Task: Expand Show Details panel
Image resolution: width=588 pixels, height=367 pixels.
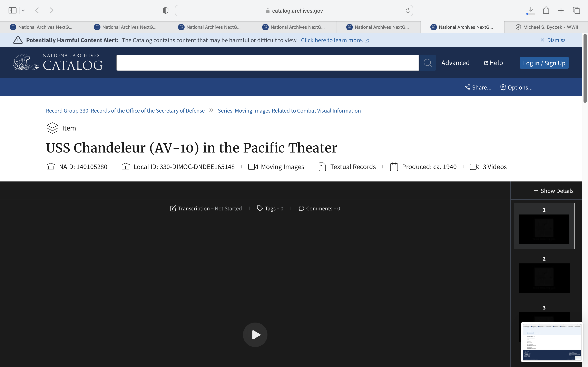Action: pyautogui.click(x=553, y=191)
